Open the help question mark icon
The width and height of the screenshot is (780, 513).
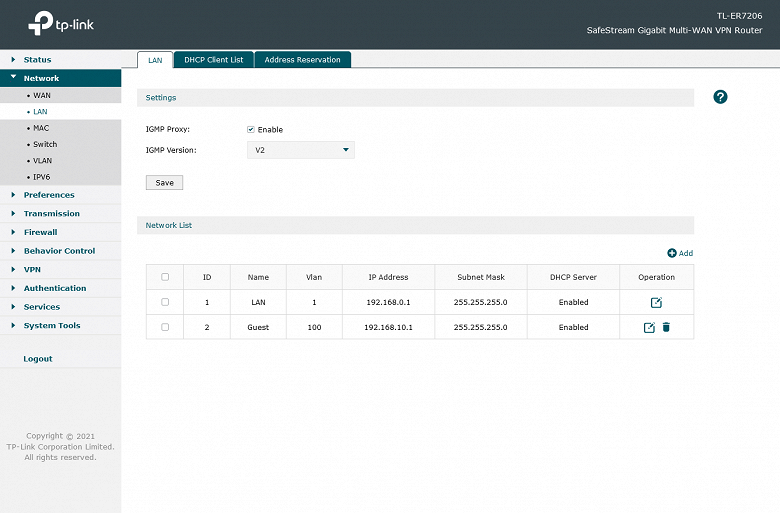[720, 97]
